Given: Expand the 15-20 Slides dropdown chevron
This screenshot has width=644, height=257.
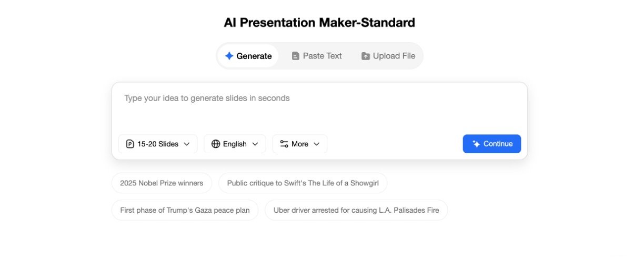Looking at the screenshot, I should pyautogui.click(x=187, y=144).
